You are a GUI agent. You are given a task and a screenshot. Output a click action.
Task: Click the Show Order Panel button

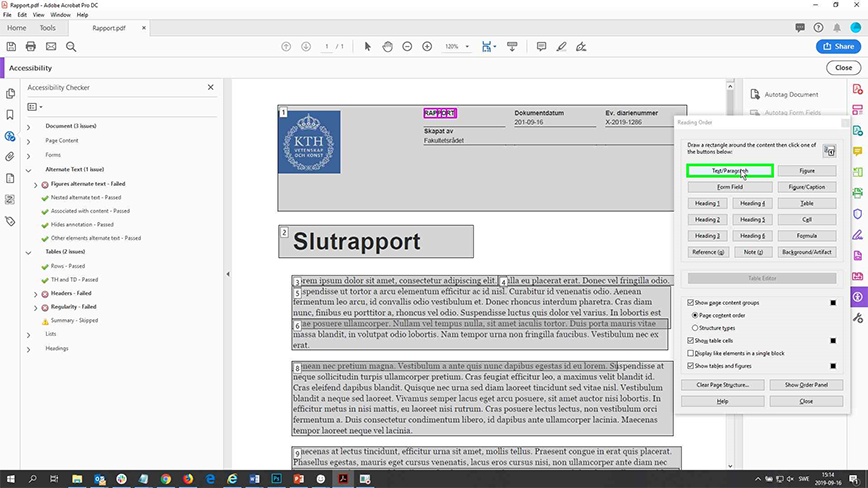[806, 385]
